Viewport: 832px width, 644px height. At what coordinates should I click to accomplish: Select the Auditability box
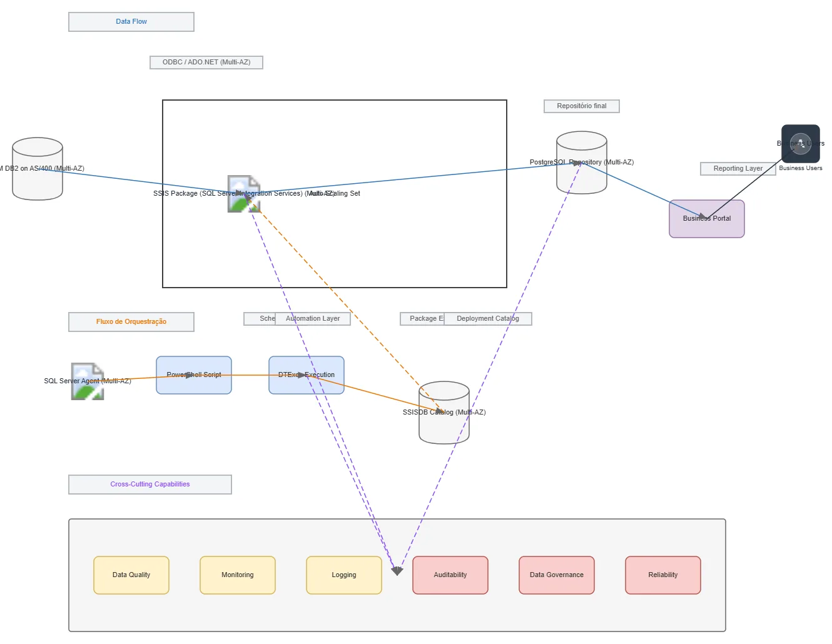[x=450, y=575]
